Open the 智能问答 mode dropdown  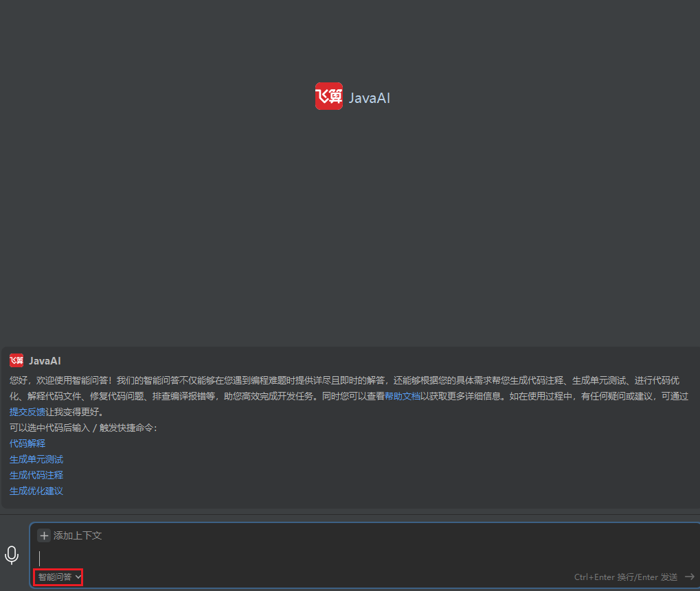(58, 577)
